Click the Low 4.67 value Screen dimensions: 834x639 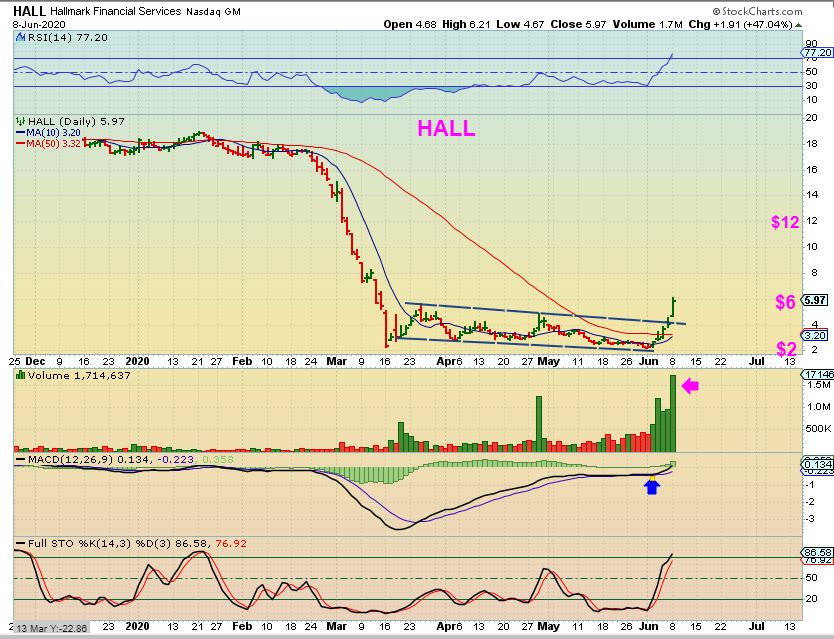[x=520, y=24]
